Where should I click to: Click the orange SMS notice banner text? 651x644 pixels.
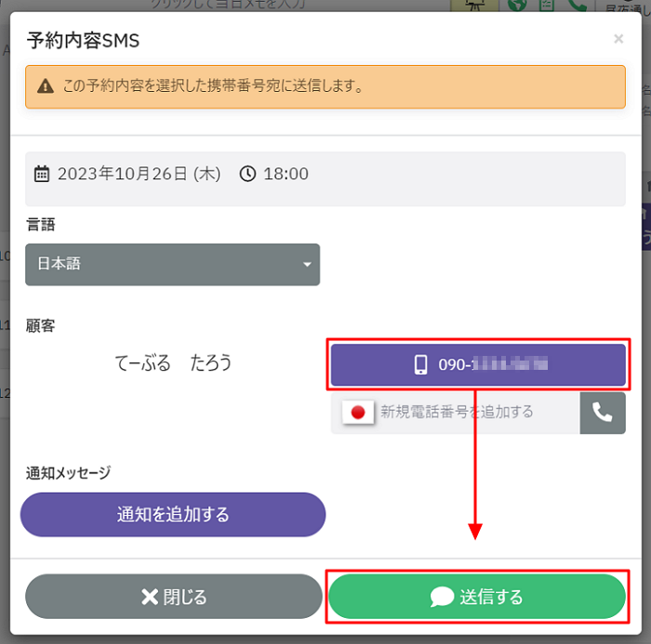[x=212, y=86]
